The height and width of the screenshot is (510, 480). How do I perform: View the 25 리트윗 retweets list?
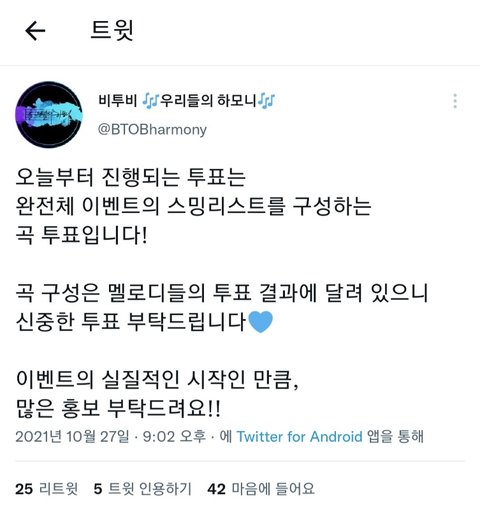[x=46, y=489]
